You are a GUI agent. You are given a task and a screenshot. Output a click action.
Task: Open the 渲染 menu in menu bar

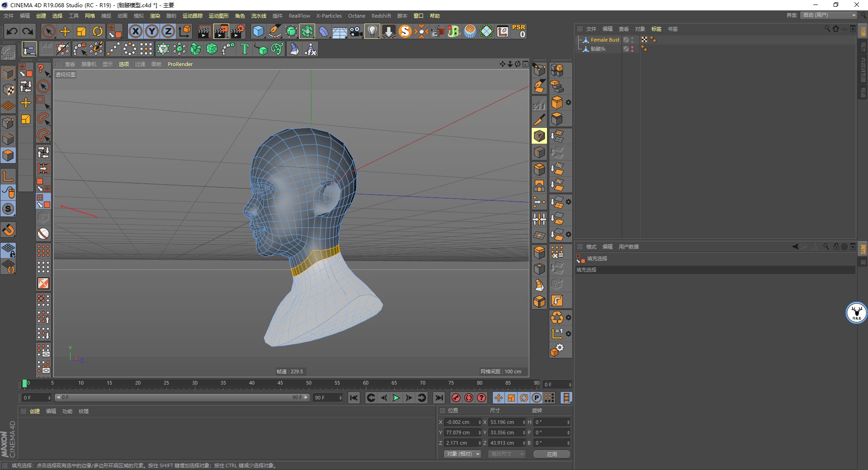tap(155, 16)
